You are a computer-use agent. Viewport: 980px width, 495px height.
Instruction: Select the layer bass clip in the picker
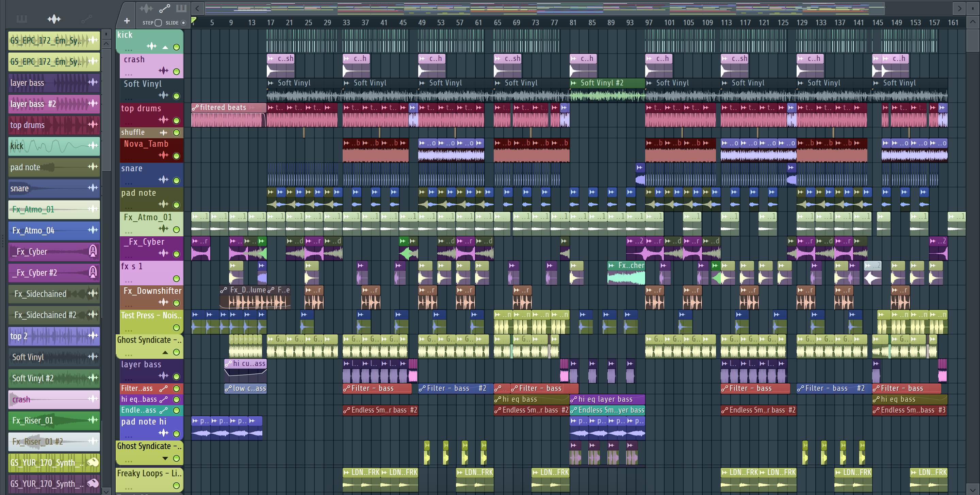click(x=54, y=83)
